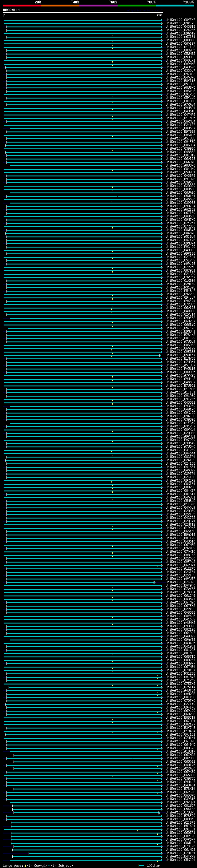Select the UniRef100_Q2PT74 entry
Viewport: 197px width, 868px height.
tap(180, 474)
